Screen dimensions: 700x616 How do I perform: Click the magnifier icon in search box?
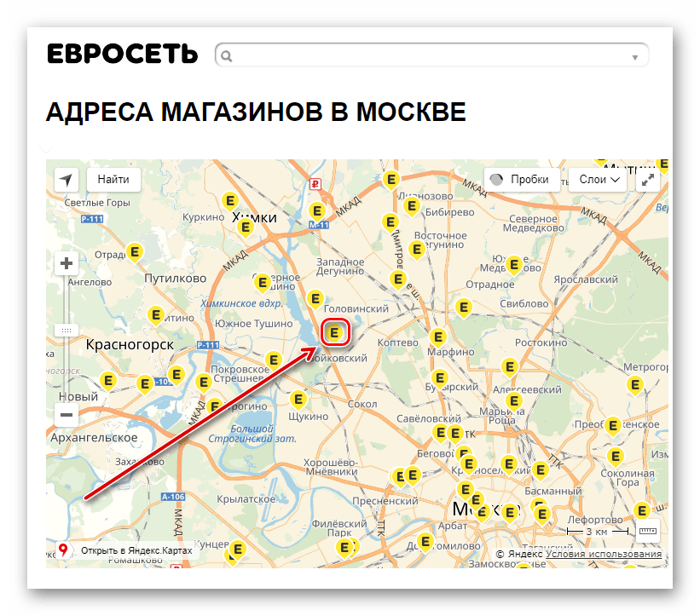[x=227, y=56]
